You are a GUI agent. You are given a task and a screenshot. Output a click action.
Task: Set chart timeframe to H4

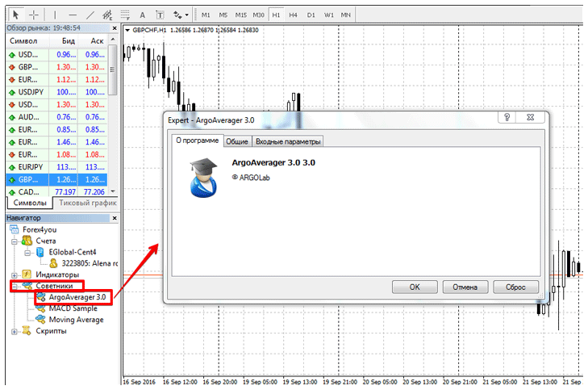293,15
